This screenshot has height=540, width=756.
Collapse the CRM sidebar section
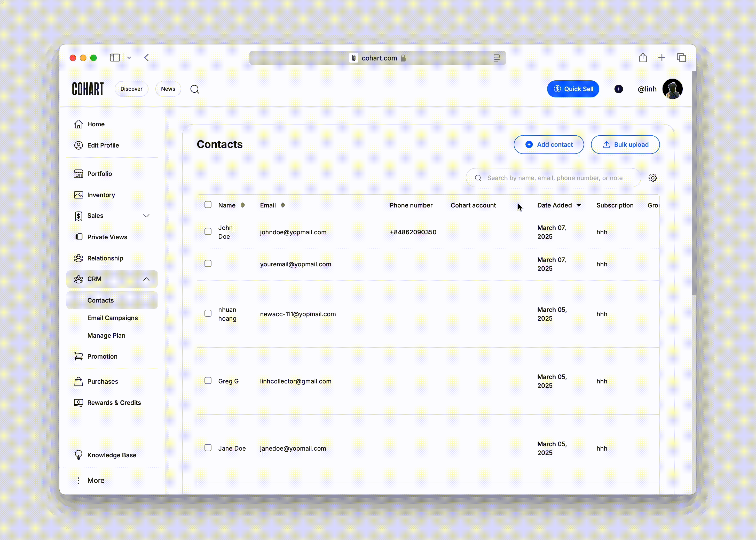(x=146, y=279)
